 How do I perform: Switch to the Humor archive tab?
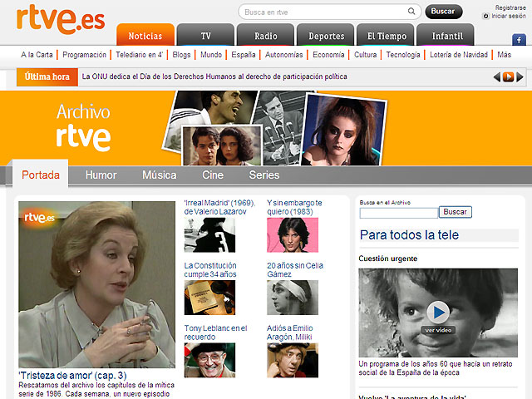coord(101,175)
